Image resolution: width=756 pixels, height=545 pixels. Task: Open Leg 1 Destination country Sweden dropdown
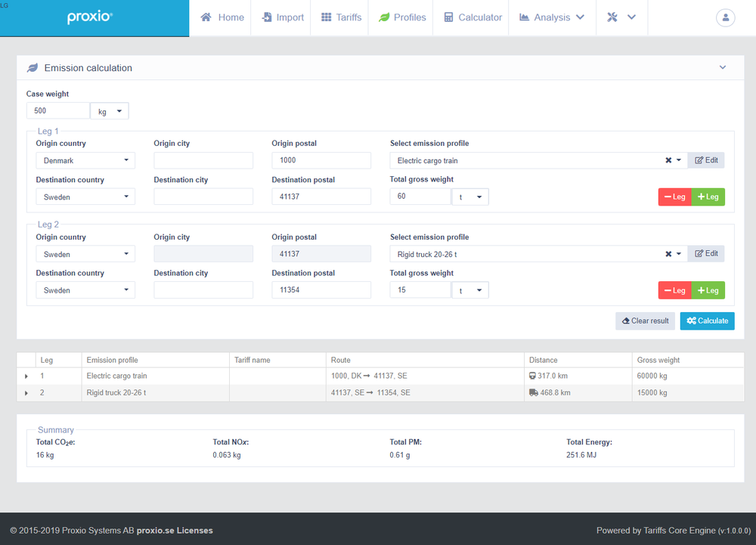coord(85,197)
